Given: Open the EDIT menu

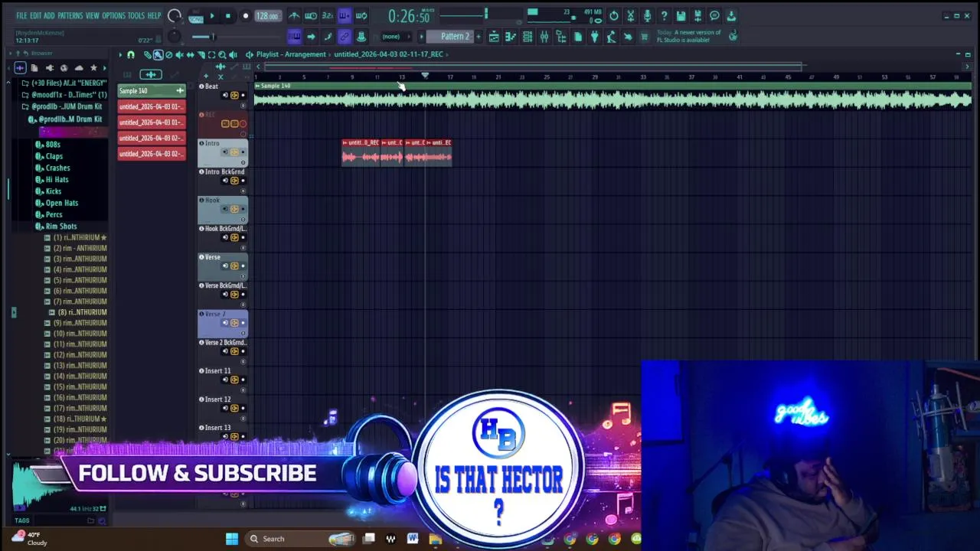Looking at the screenshot, I should point(35,15).
